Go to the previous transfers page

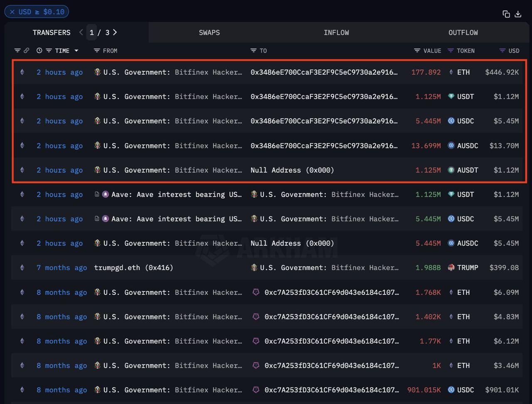(81, 32)
